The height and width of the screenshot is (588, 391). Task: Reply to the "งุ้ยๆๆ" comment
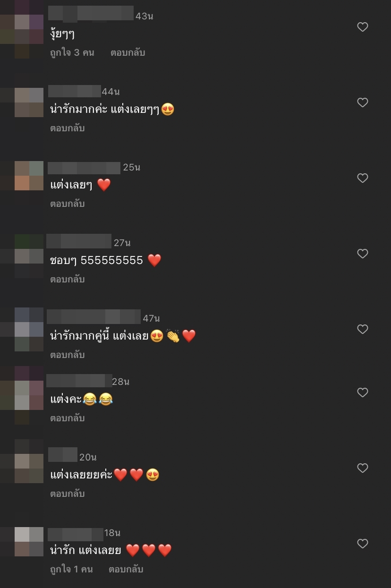coord(127,53)
